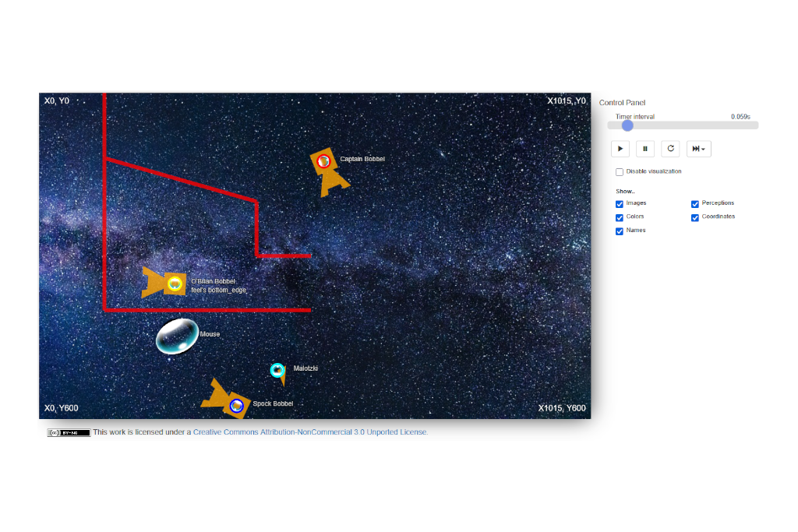Click the Spock Bobbel robot at bottom

228,400
